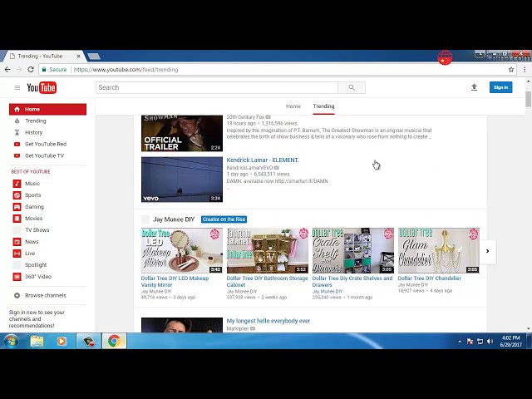Show next Jay Munee DIY videos arrow
This screenshot has width=532, height=399.
(x=488, y=251)
